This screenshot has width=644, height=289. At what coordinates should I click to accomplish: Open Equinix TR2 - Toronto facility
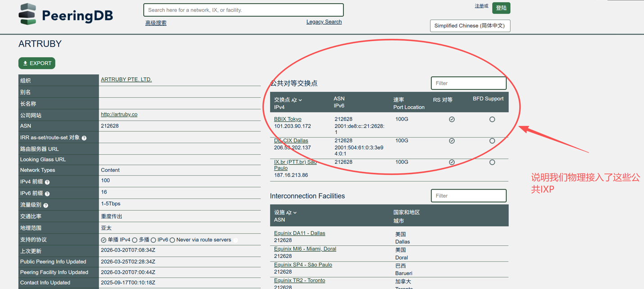(x=299, y=280)
